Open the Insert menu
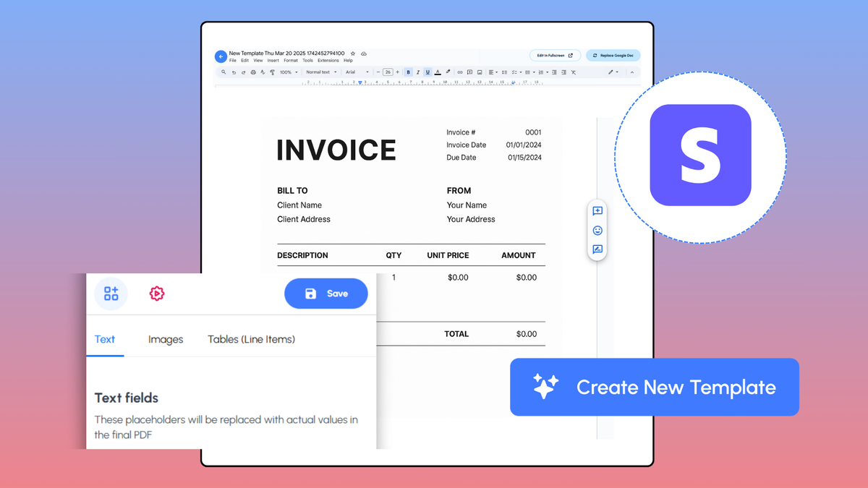 tap(273, 60)
